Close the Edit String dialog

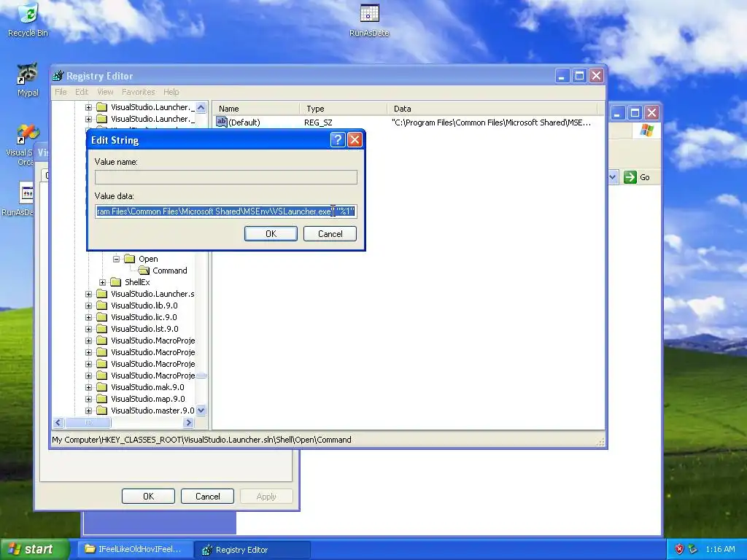tap(355, 140)
